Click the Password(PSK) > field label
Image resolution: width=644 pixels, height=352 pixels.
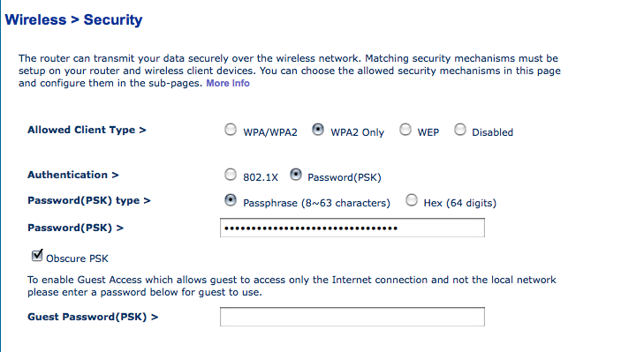pyautogui.click(x=76, y=228)
